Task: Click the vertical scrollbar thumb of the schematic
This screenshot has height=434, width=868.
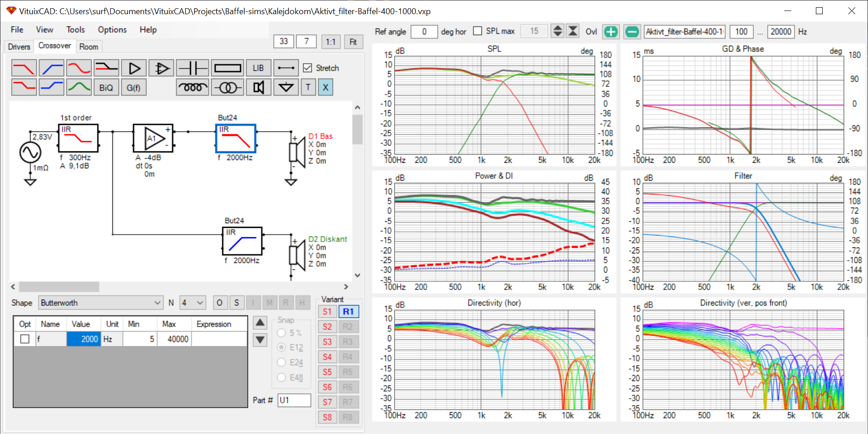Action: pyautogui.click(x=358, y=129)
